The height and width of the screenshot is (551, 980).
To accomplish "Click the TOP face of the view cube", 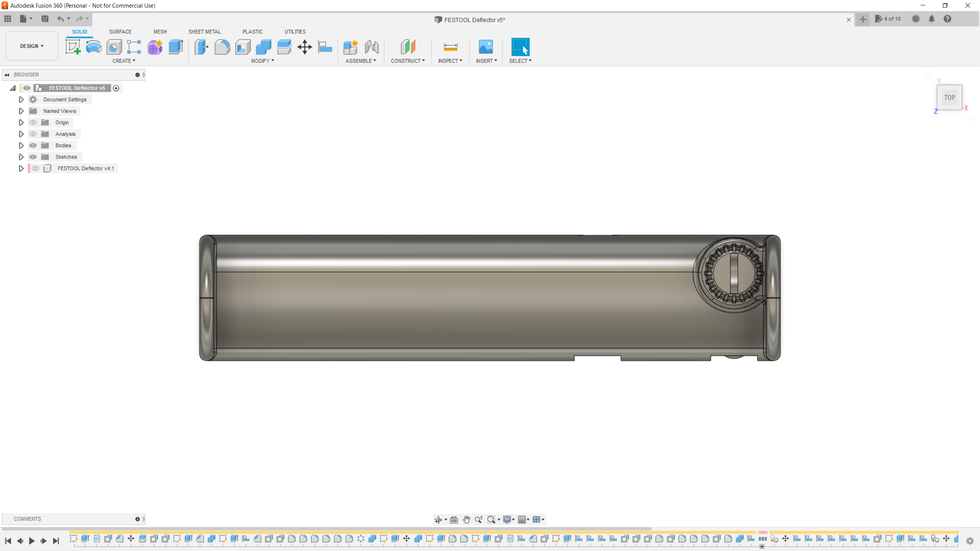I will [949, 98].
